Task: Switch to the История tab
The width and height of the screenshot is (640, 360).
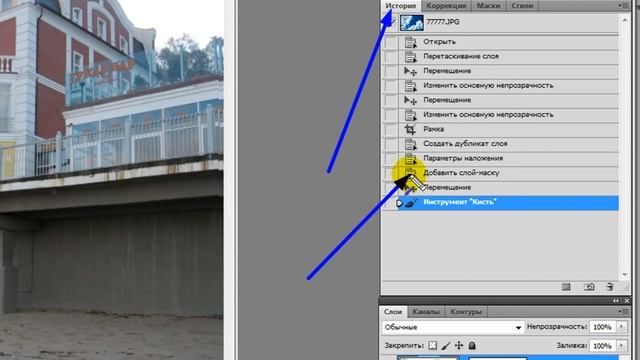Action: pyautogui.click(x=400, y=6)
